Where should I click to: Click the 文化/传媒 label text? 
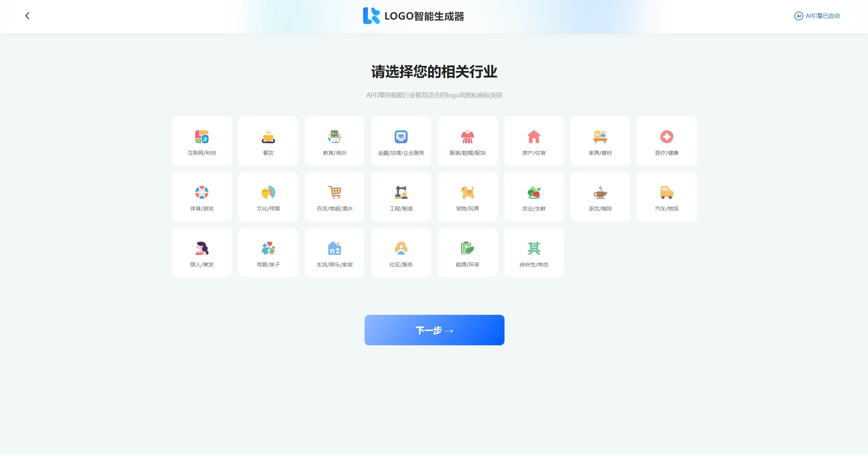click(268, 208)
